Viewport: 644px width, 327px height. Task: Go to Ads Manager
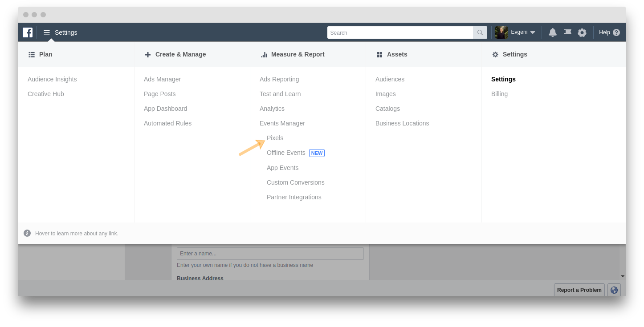coord(162,79)
